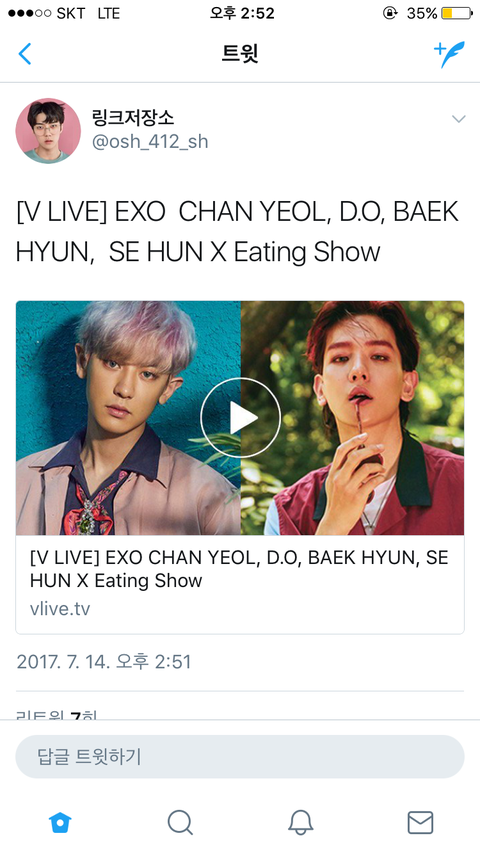Open the link card title text
480x854 pixels.
239,569
